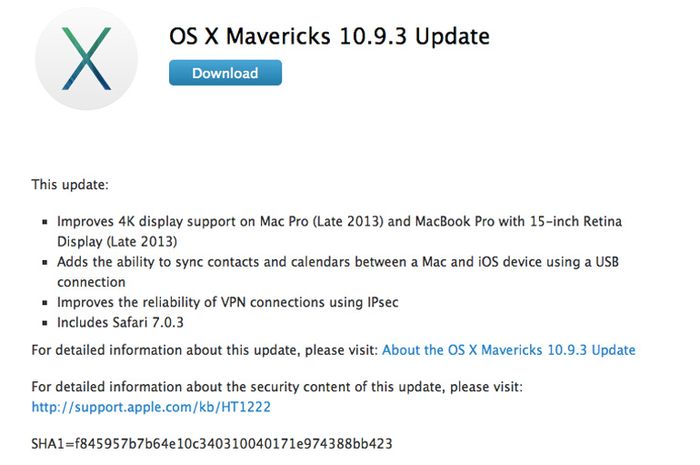This screenshot has height=465, width=700.
Task: Click the bullet marker beside VPN reliability line
Action: 45,303
